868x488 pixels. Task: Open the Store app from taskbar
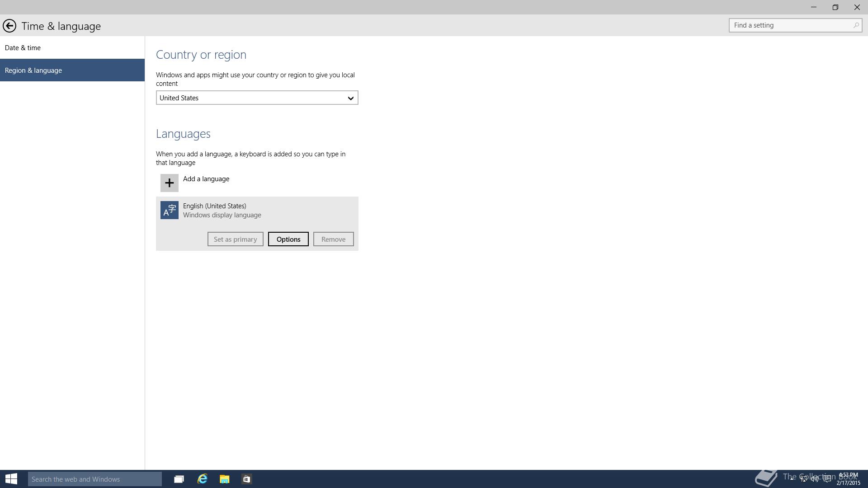point(246,479)
